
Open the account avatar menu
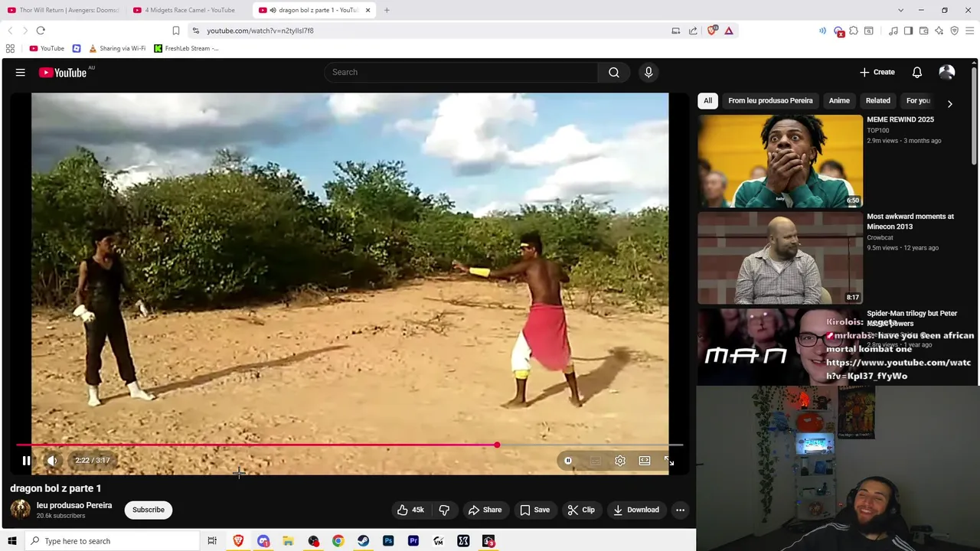tap(947, 72)
